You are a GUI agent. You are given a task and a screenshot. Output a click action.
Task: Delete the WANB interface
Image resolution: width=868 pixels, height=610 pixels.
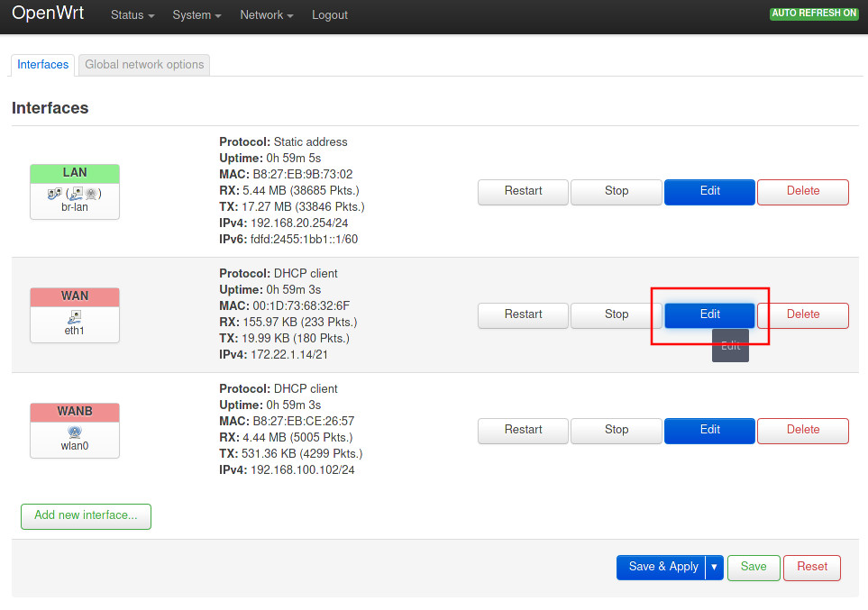tap(803, 431)
